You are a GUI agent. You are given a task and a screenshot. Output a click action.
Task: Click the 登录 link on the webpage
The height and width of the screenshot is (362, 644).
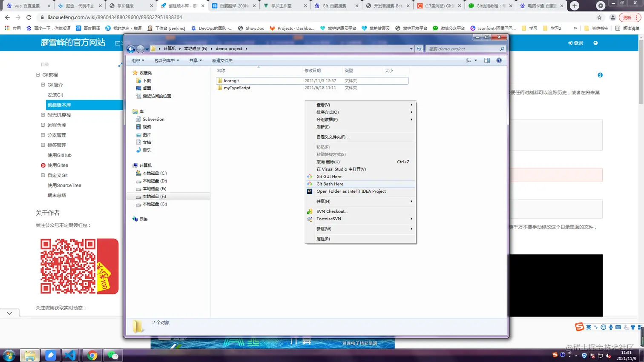coord(576,43)
